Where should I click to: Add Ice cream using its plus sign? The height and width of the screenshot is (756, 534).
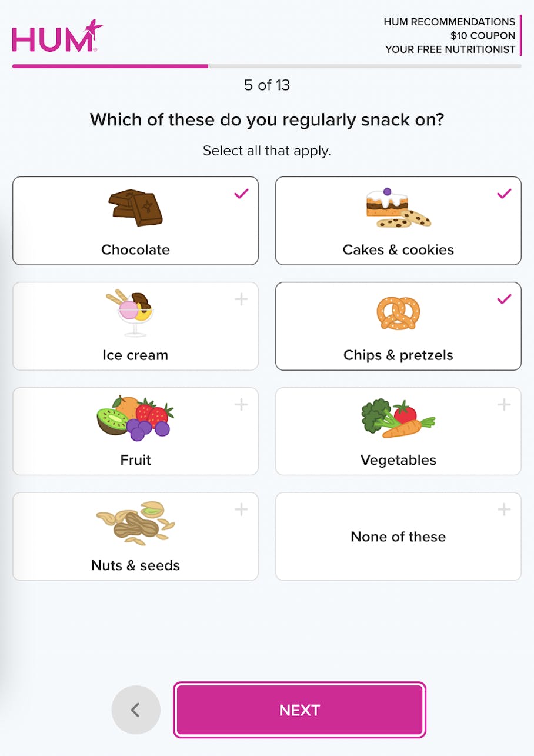[241, 299]
